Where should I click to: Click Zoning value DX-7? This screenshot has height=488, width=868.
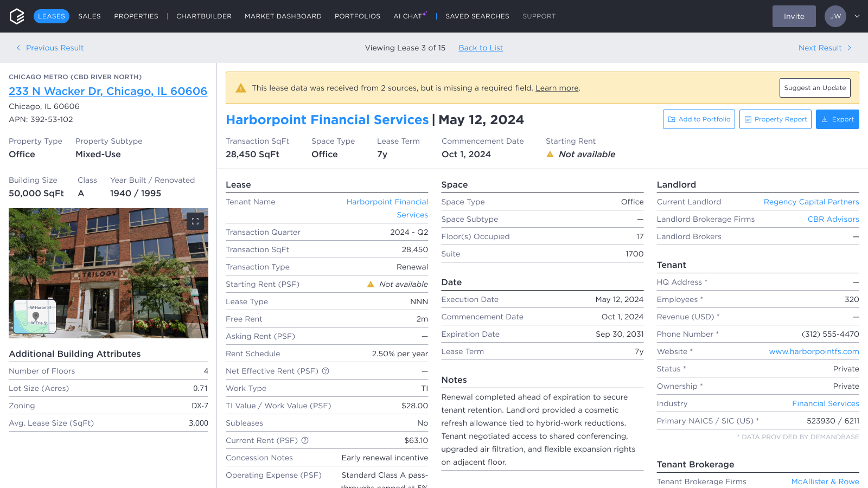pos(200,406)
